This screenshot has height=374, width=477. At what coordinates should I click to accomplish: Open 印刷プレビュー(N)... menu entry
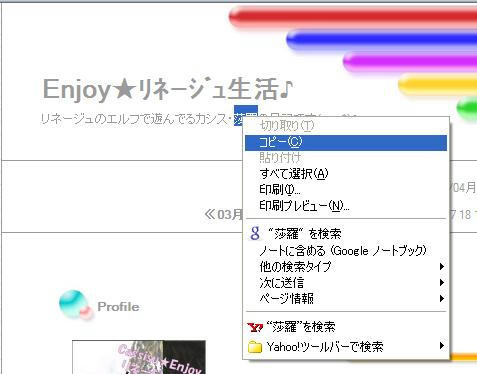346,206
